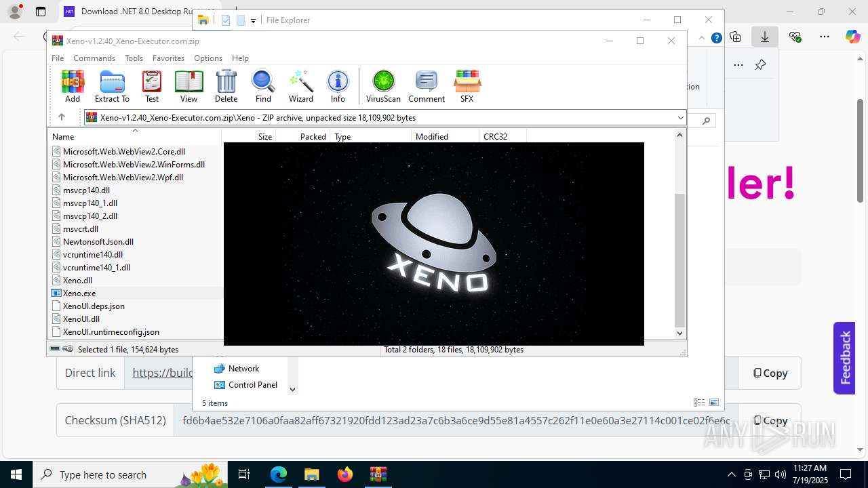Image resolution: width=868 pixels, height=488 pixels.
Task: Select Xeno.dll file
Action: 77,281
